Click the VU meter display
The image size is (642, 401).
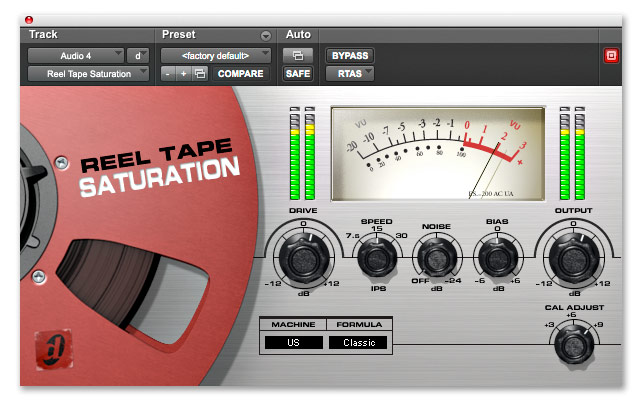[x=438, y=154]
